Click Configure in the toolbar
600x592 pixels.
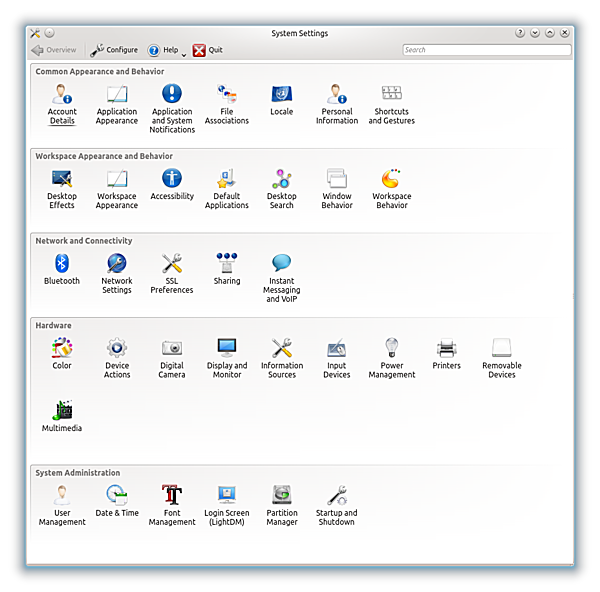click(114, 50)
